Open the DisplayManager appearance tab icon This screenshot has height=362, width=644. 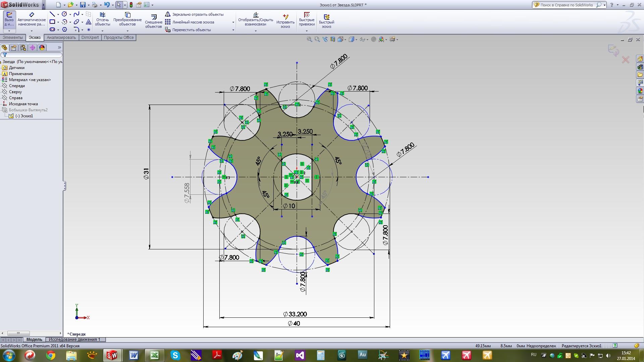click(42, 48)
